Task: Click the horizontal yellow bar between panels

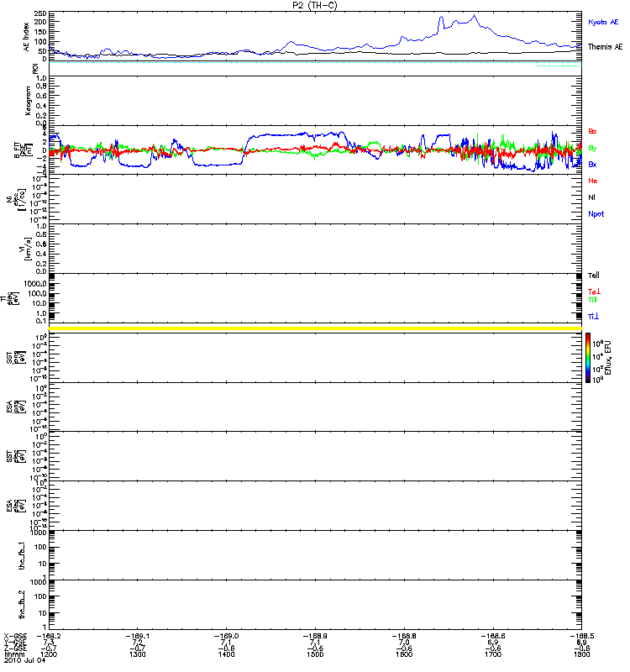Action: [315, 328]
